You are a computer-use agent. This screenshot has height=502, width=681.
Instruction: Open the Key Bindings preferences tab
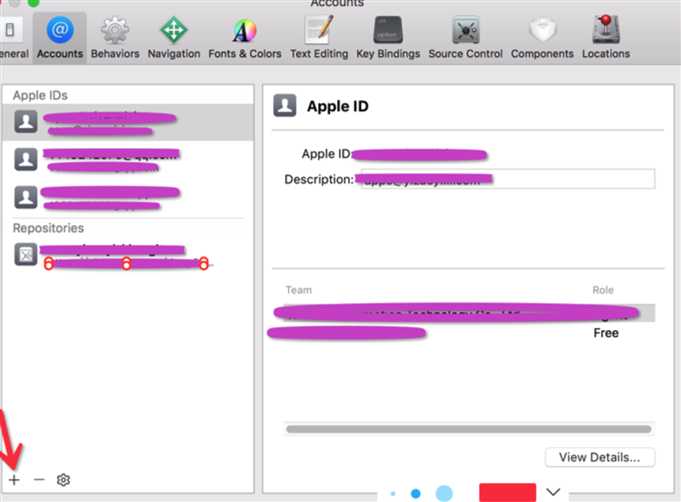click(x=388, y=38)
